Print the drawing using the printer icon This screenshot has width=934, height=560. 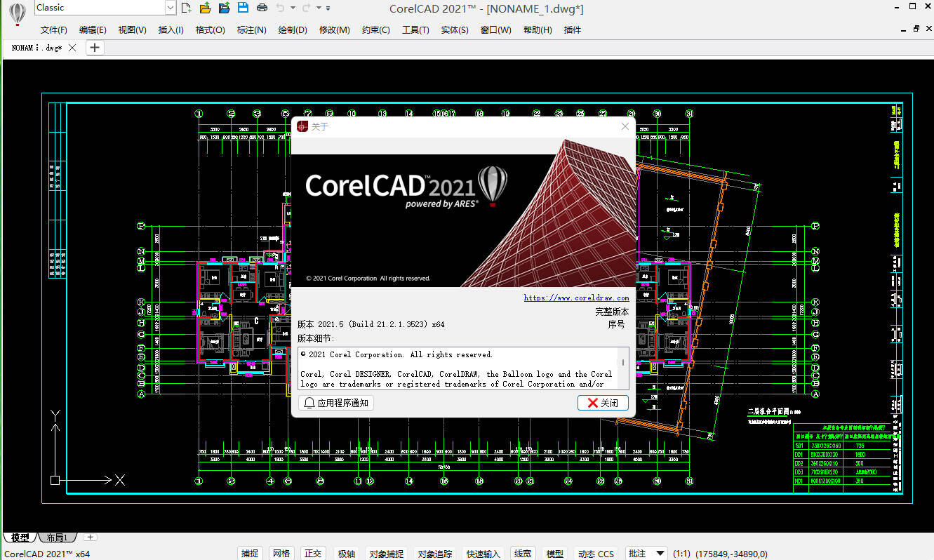tap(262, 8)
